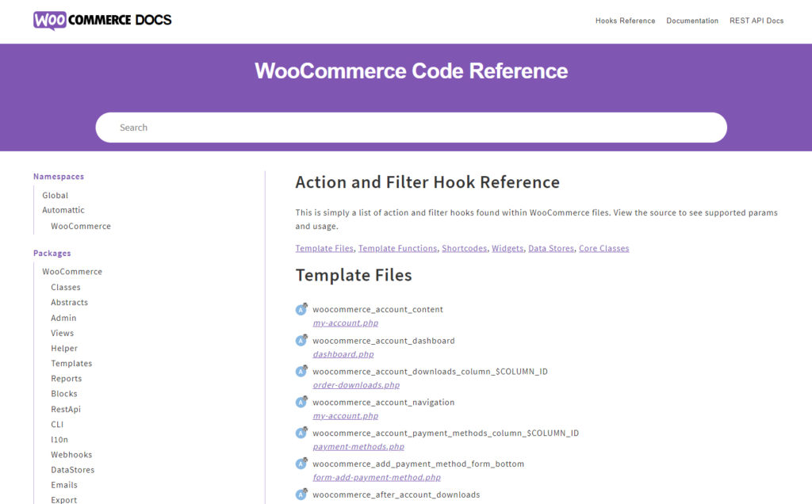Open Classes in Packages sidebar
Screen dimensions: 812x504
pyautogui.click(x=66, y=287)
